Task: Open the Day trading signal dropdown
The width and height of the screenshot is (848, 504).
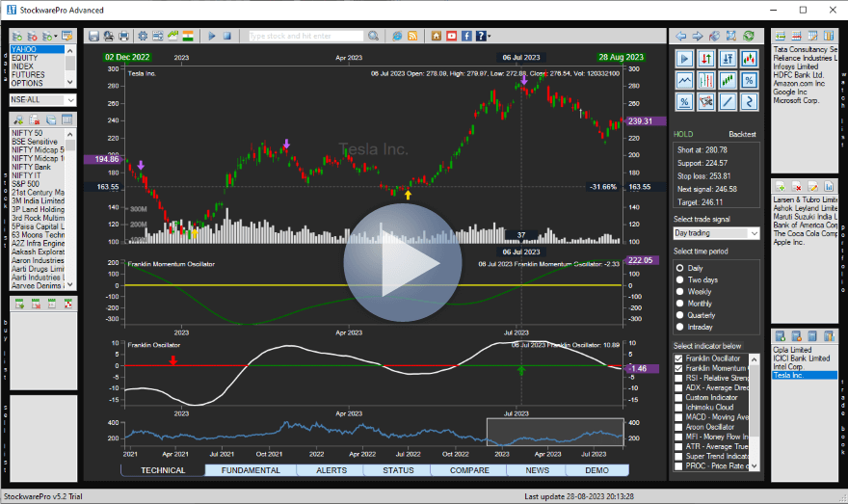Action: (x=716, y=233)
